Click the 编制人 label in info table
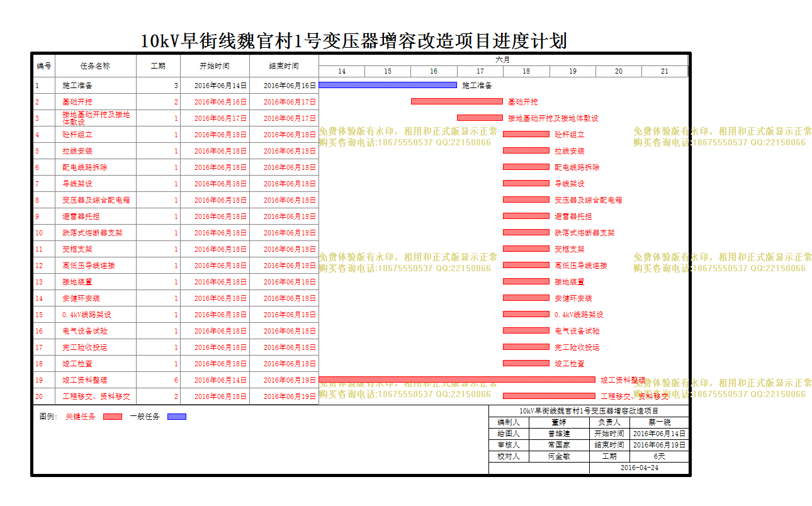Image resolution: width=812 pixels, height=506 pixels. pos(509,422)
